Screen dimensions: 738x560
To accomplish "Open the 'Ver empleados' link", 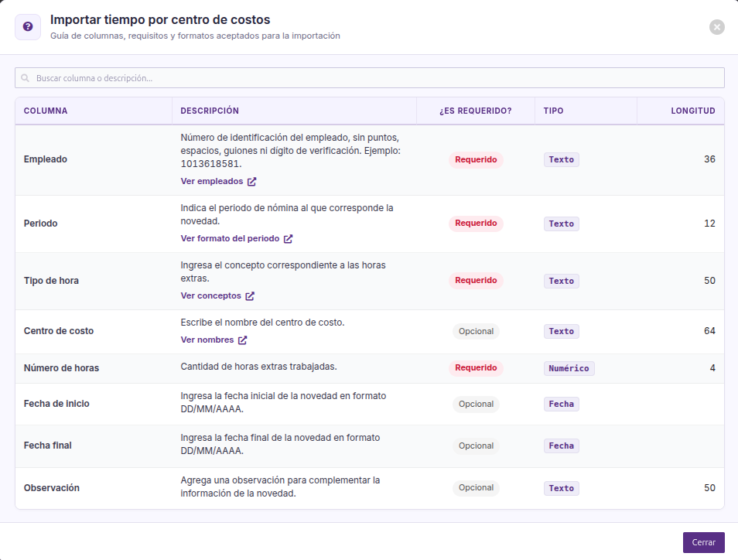I will coord(212,181).
